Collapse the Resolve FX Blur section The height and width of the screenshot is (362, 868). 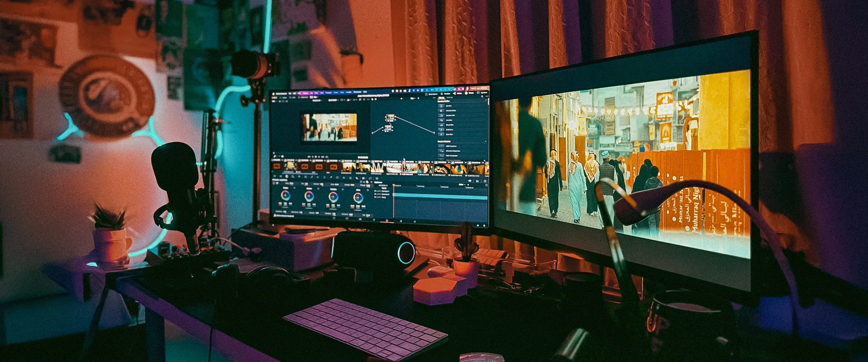486,100
